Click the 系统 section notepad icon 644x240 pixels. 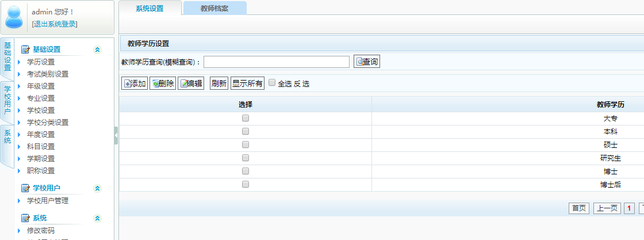click(x=25, y=218)
